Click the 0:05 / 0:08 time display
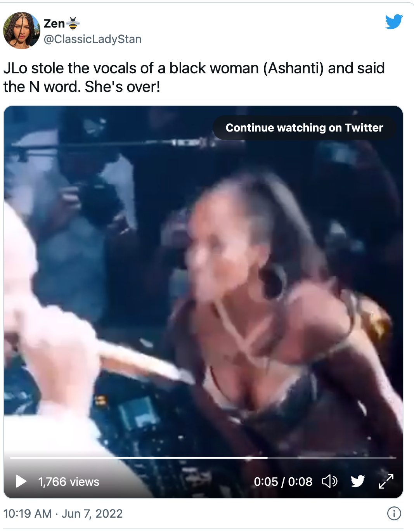Screen dimensions: 414x532 pyautogui.click(x=283, y=482)
